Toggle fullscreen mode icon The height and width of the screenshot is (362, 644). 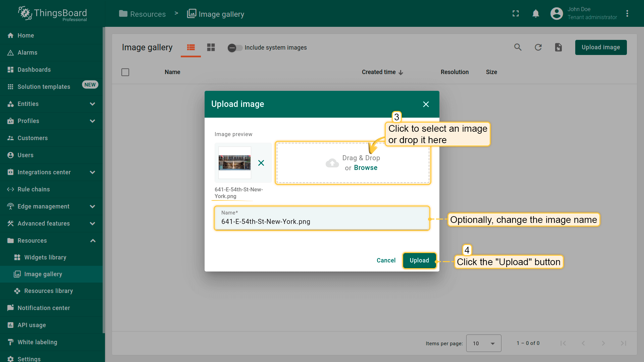[x=516, y=13]
